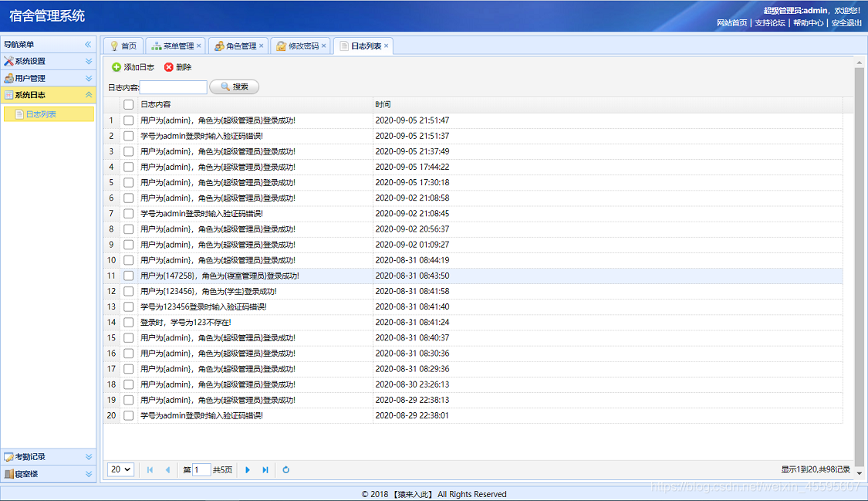The width and height of the screenshot is (868, 501).
Task: Switch to the 角色管理 tab
Action: click(x=240, y=46)
